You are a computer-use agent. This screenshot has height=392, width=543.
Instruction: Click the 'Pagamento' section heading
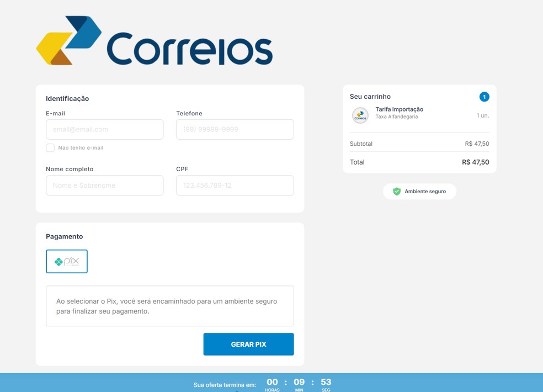[x=65, y=236]
